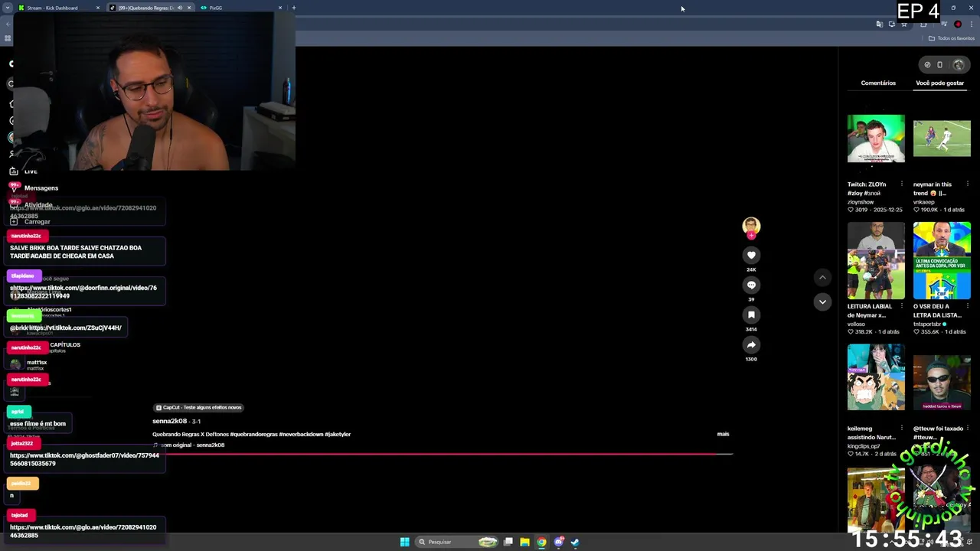The image size is (980, 551).
Task: Open the Twitch: ZLOYn recommended video thumbnail
Action: (876, 139)
